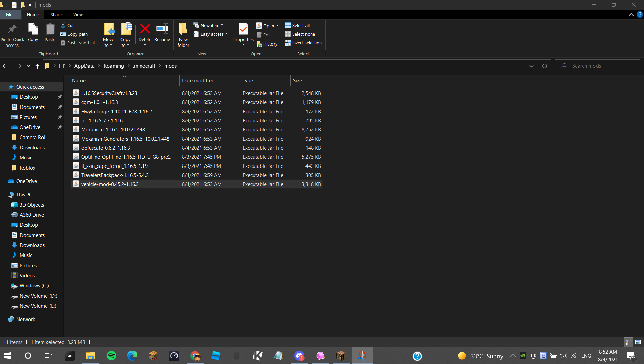
Task: Switch to the Share ribbon tab
Action: (56, 14)
